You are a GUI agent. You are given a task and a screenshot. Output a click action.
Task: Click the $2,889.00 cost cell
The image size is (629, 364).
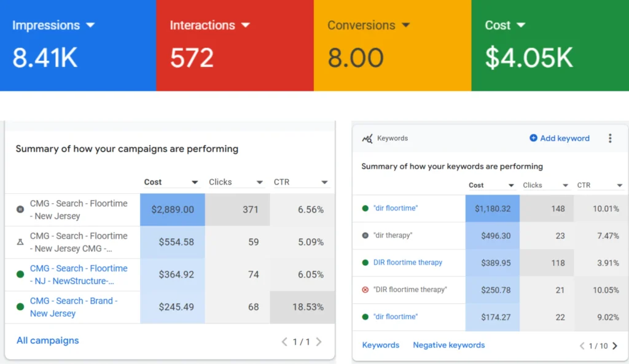172,209
